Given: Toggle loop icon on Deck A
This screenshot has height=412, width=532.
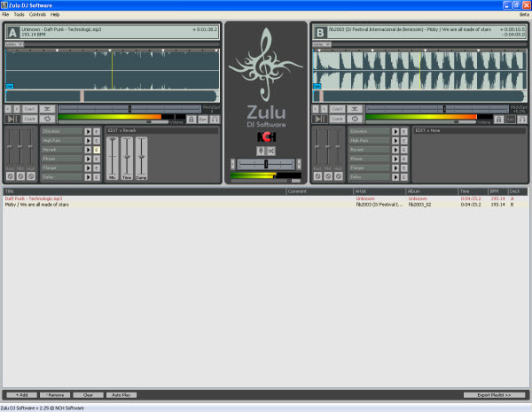Looking at the screenshot, I should tap(47, 119).
